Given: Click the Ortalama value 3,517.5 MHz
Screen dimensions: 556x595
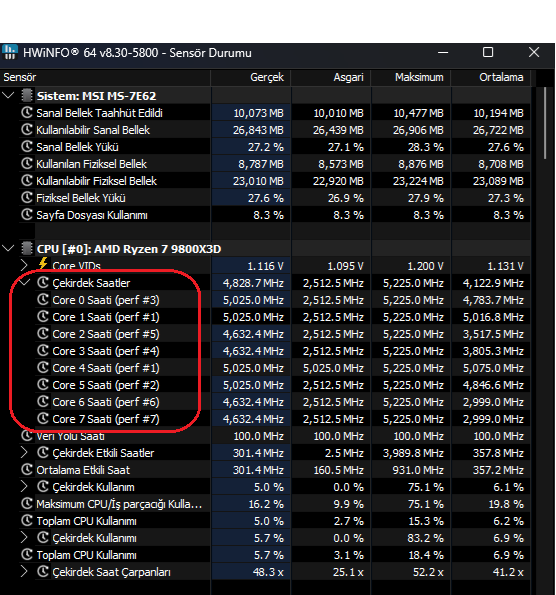Looking at the screenshot, I should point(493,334).
